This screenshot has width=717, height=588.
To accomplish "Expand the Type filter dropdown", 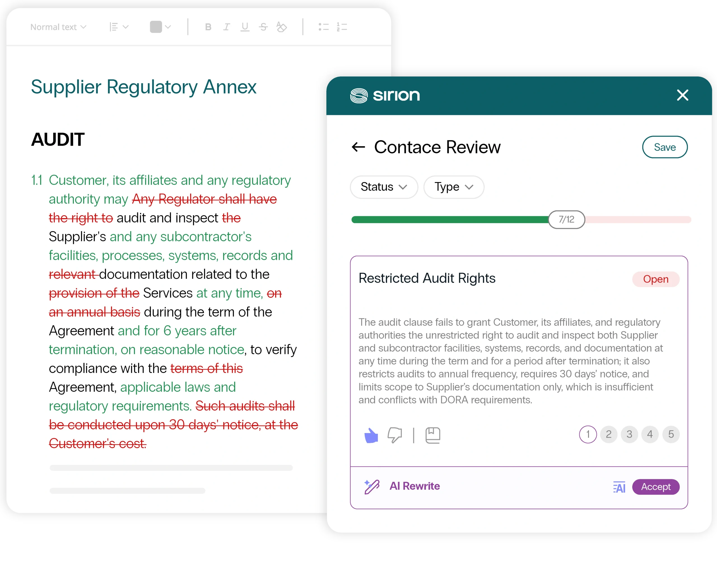I will 454,187.
